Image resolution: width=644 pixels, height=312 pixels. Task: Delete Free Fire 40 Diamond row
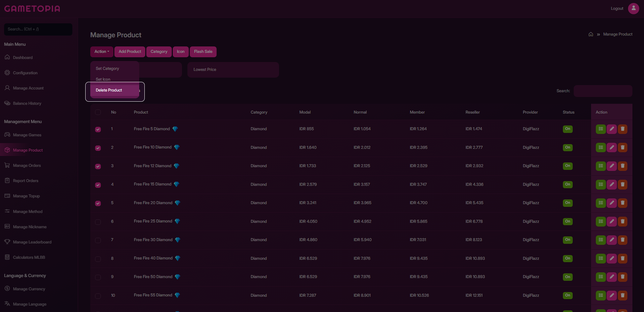coord(623,258)
